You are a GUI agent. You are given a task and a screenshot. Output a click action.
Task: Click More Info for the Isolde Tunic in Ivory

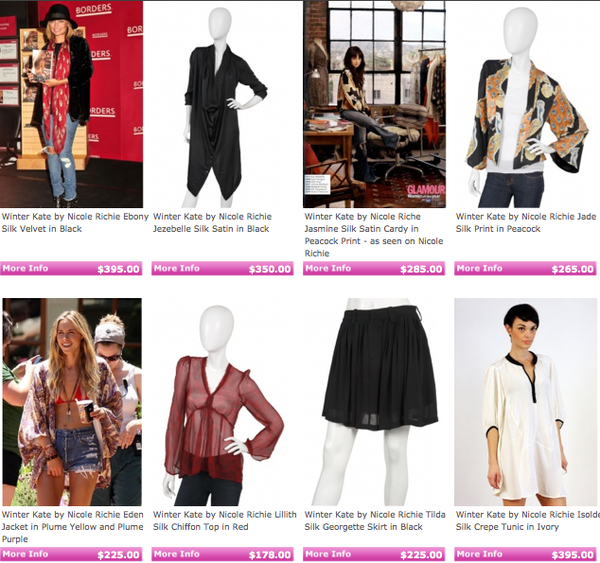(479, 554)
